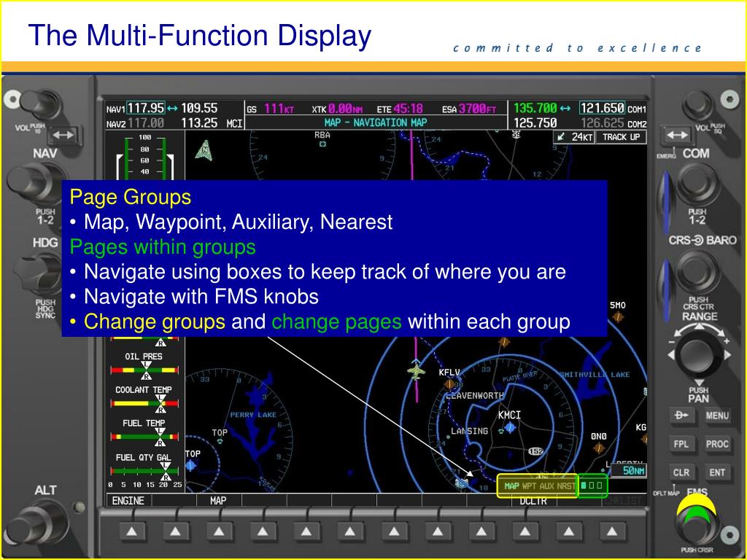
Task: Click the TRACK UP orientation box
Action: tap(622, 137)
